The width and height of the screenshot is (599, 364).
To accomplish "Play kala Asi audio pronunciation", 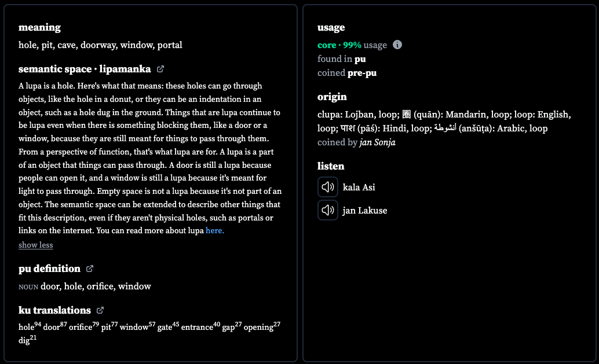I will pyautogui.click(x=328, y=187).
